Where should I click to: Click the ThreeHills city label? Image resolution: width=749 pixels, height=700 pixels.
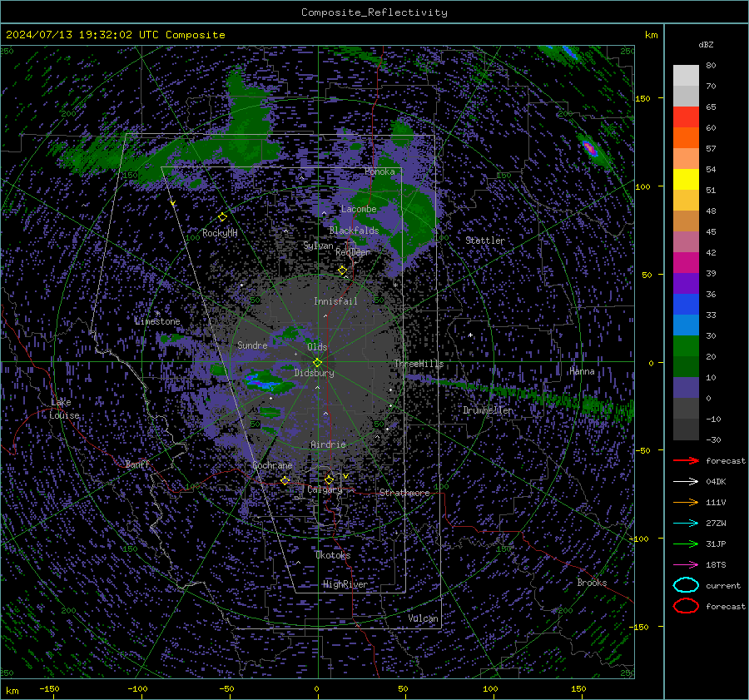419,364
